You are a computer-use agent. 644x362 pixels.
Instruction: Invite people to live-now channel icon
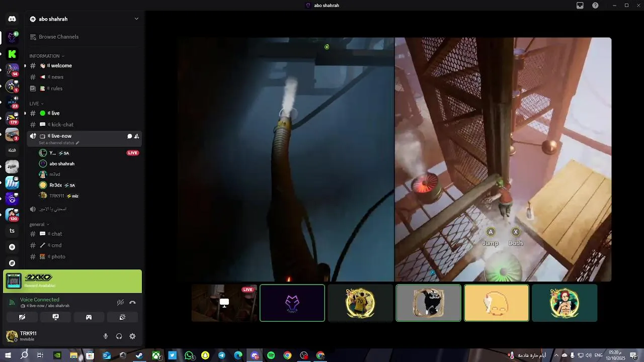(136, 136)
